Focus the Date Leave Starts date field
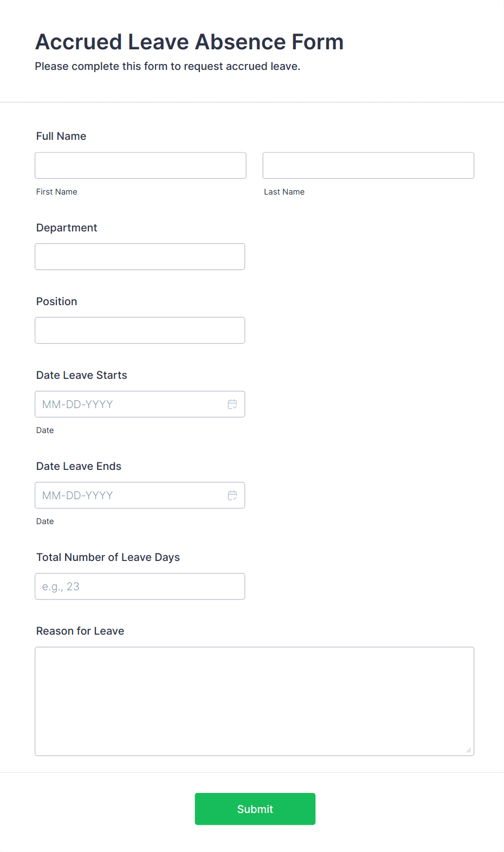The width and height of the screenshot is (504, 852). click(130, 404)
